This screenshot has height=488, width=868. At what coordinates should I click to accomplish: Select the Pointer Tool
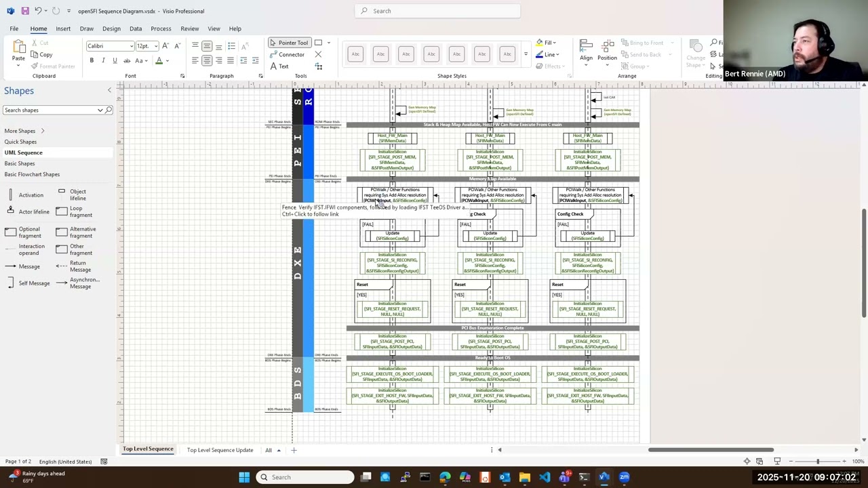click(289, 43)
